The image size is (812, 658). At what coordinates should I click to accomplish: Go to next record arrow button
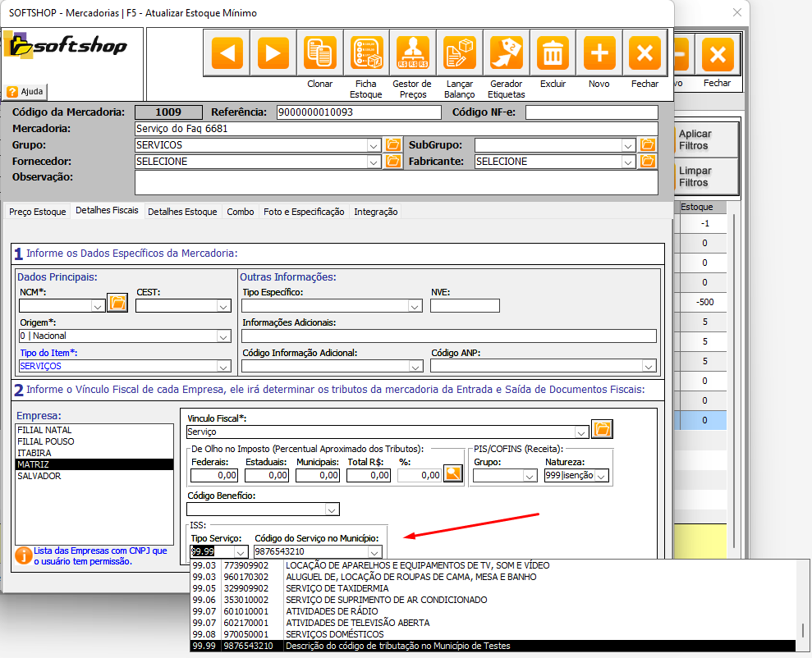point(273,54)
